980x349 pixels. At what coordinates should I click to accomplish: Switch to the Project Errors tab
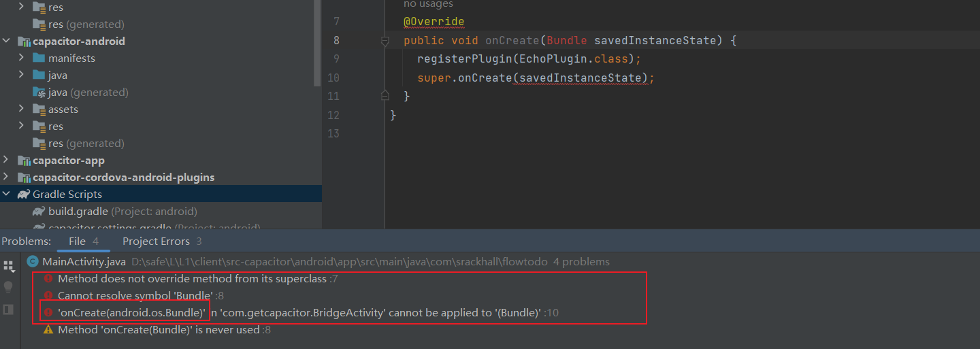pyautogui.click(x=155, y=242)
